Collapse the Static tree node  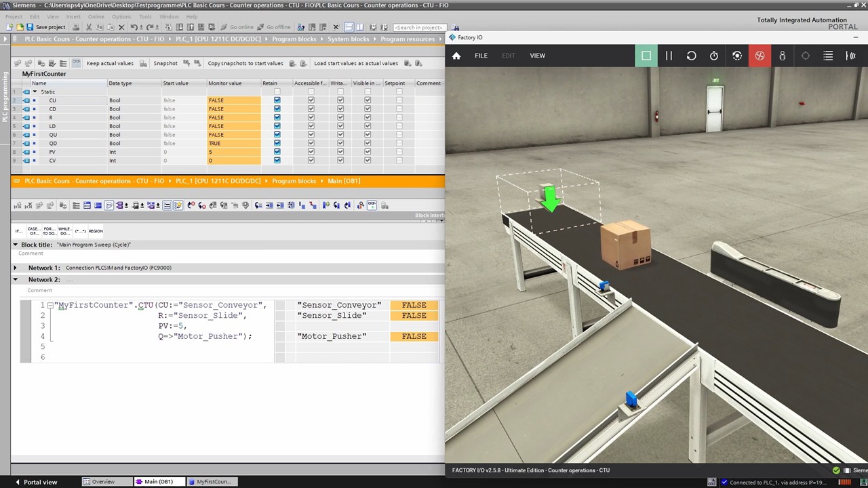click(35, 91)
